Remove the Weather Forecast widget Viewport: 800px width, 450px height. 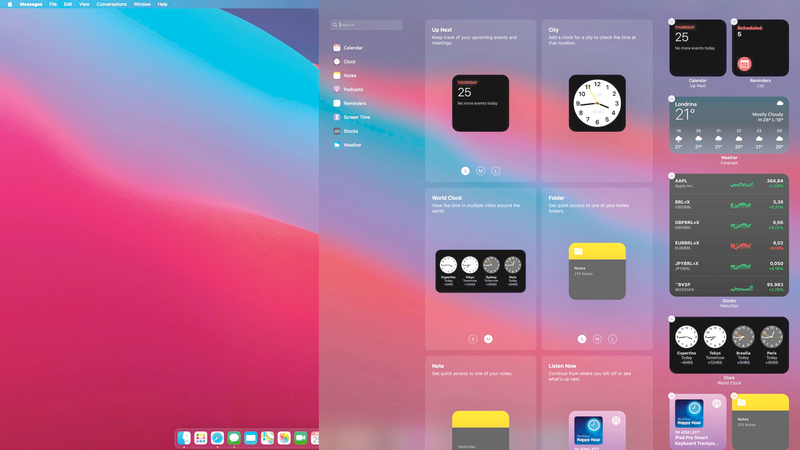coord(671,99)
